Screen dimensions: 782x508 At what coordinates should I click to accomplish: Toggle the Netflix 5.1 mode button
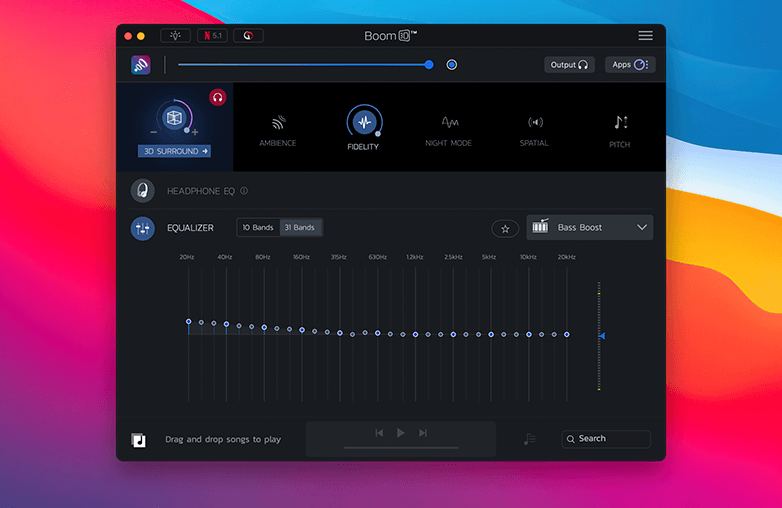pos(212,35)
